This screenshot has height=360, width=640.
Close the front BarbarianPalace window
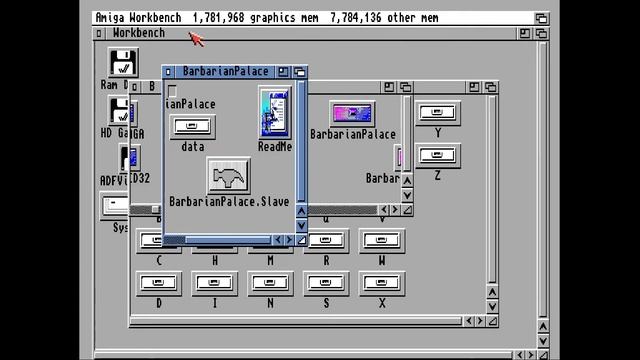pyautogui.click(x=168, y=72)
